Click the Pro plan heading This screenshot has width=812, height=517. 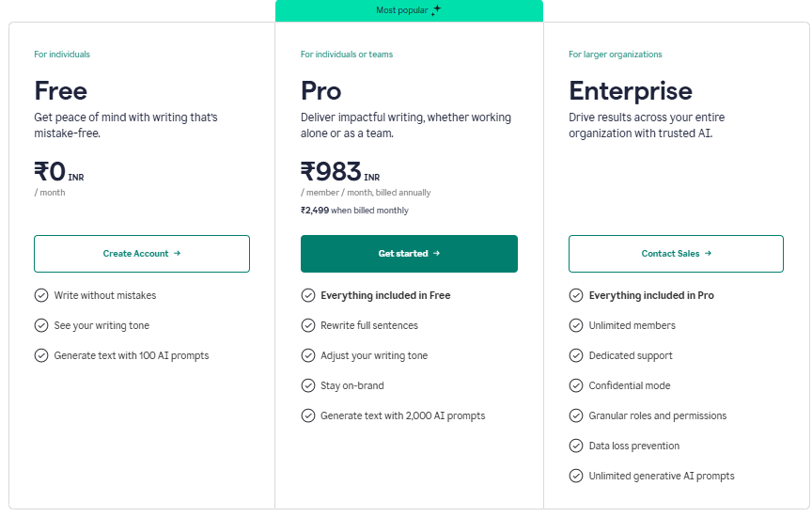point(321,91)
